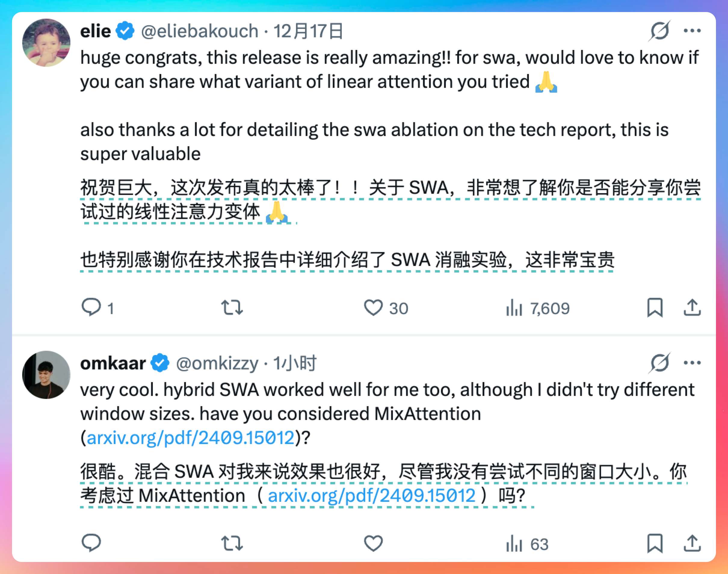Open more options menu on elie's tweet
The height and width of the screenshot is (574, 728).
pos(692,31)
